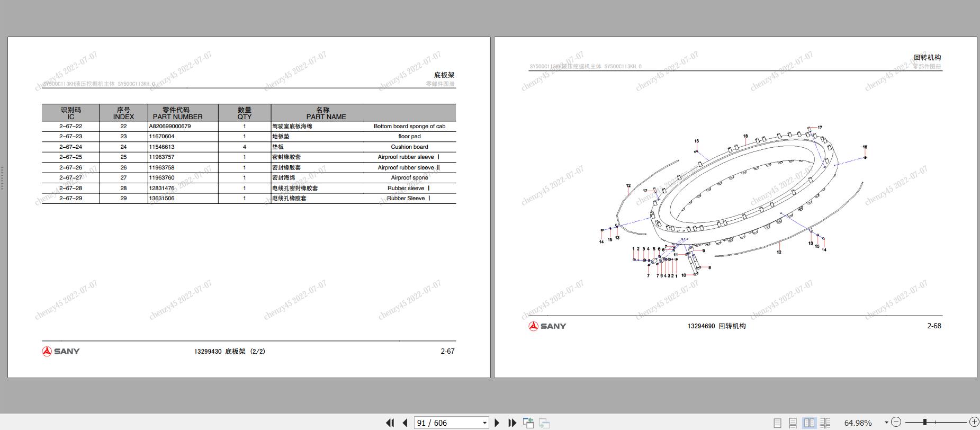This screenshot has height=430, width=980.
Task: Select the two-page facing view
Action: [x=809, y=423]
